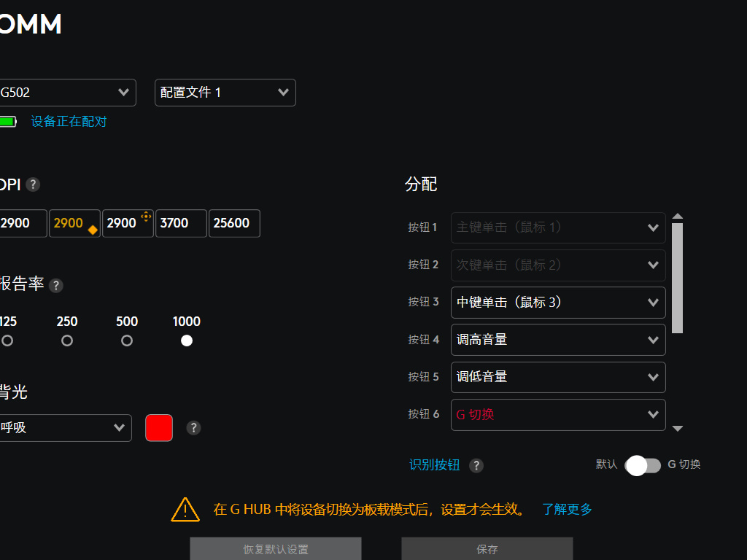The height and width of the screenshot is (560, 747).
Task: Open the 呼吸 backlight effect dropdown
Action: click(65, 427)
